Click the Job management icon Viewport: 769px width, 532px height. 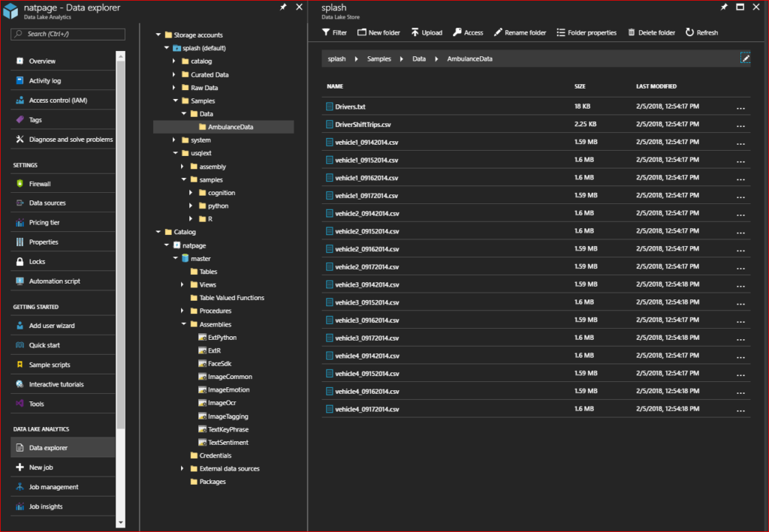[x=20, y=487]
